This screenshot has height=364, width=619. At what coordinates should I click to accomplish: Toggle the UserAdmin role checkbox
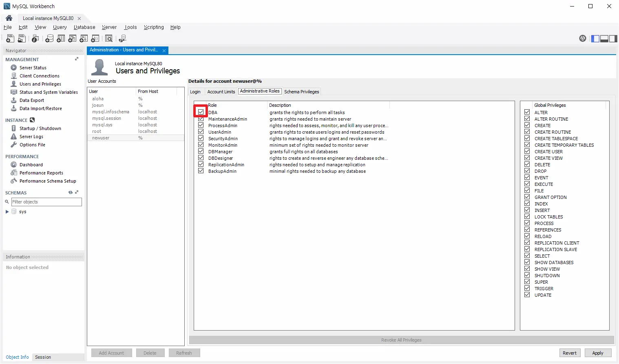tap(201, 132)
